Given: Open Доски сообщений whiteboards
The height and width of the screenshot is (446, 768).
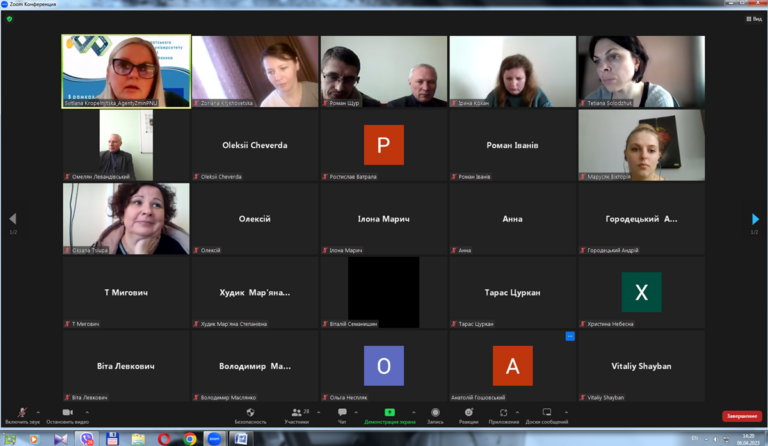Looking at the screenshot, I should click(x=547, y=416).
